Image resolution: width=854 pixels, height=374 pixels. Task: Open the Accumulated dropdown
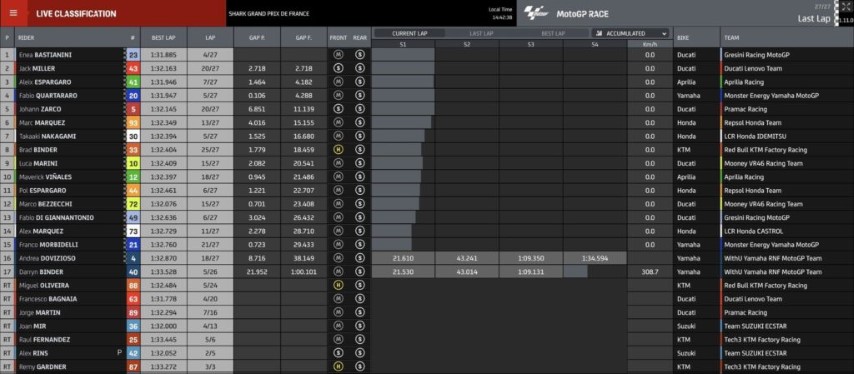click(x=630, y=33)
